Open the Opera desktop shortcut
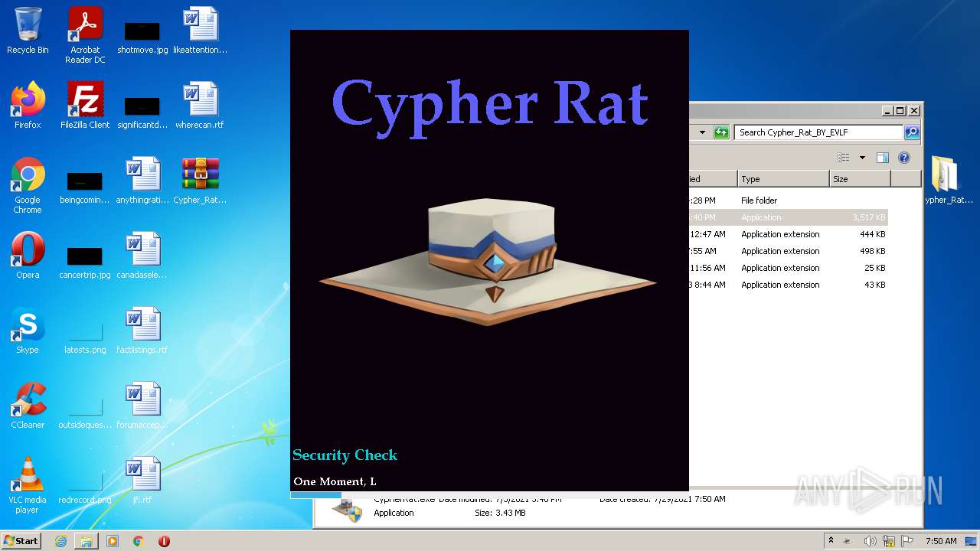The image size is (980, 551). point(28,256)
